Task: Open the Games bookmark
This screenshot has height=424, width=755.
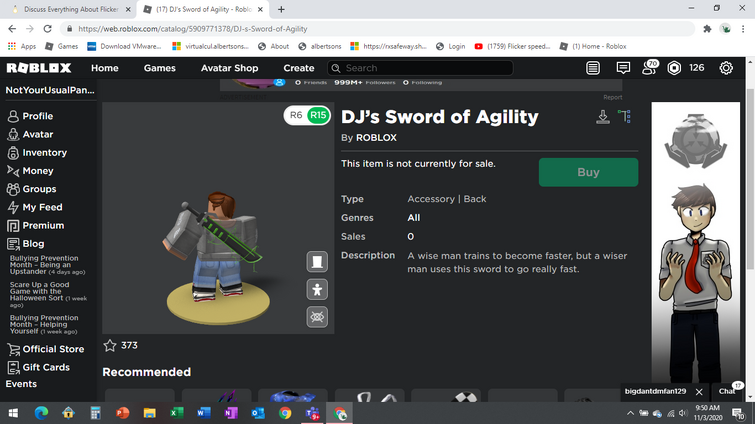Action: click(61, 46)
